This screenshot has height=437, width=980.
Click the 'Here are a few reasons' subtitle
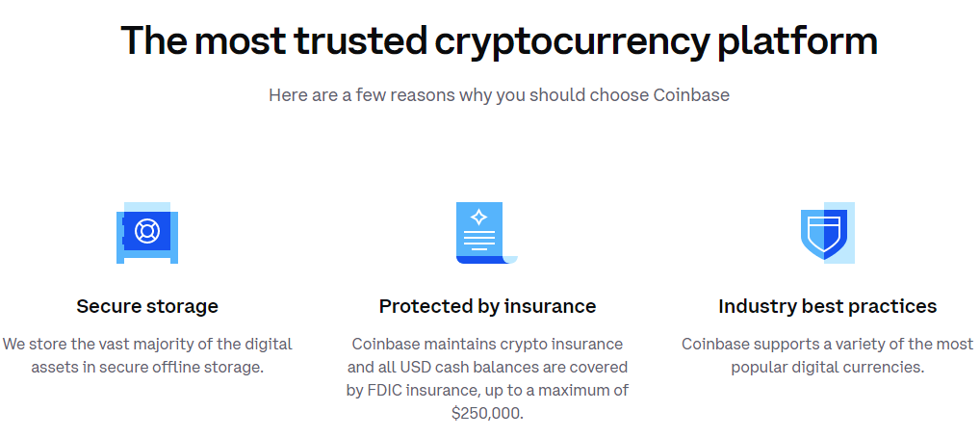pyautogui.click(x=499, y=95)
